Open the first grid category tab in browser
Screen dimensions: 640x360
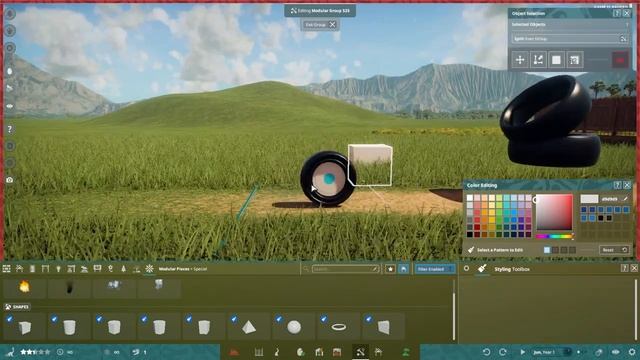tap(7, 269)
